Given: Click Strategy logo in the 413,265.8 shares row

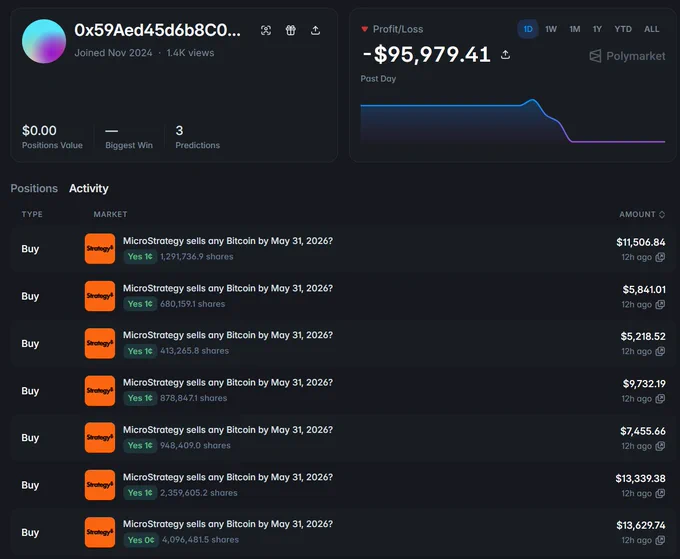Looking at the screenshot, I should [x=100, y=343].
